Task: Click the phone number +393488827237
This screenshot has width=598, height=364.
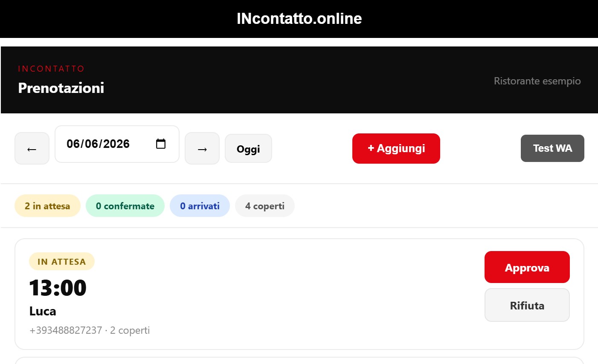Action: (x=66, y=330)
